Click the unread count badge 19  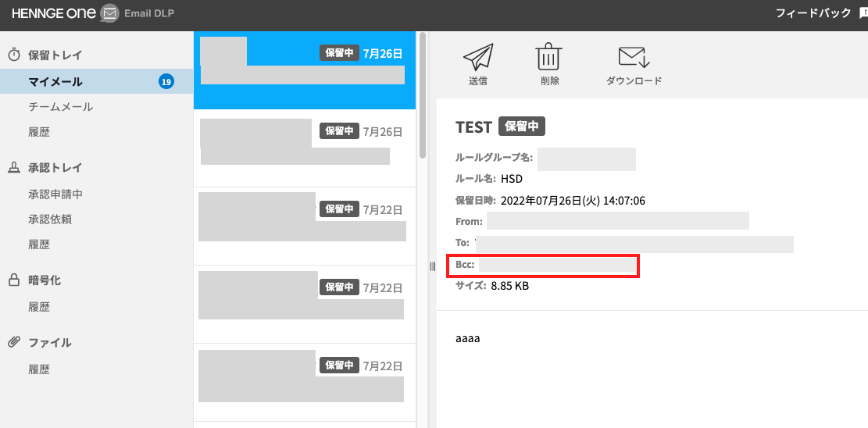(x=166, y=82)
